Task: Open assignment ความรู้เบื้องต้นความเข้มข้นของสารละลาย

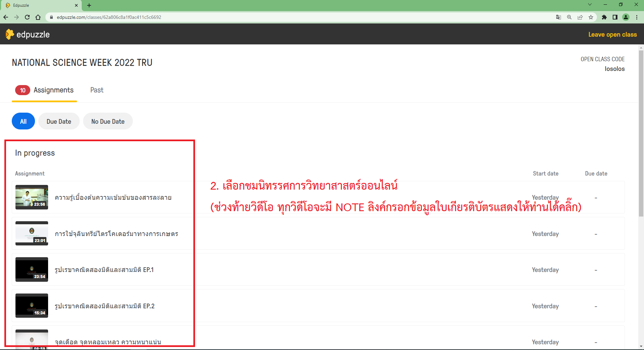Action: tap(113, 197)
